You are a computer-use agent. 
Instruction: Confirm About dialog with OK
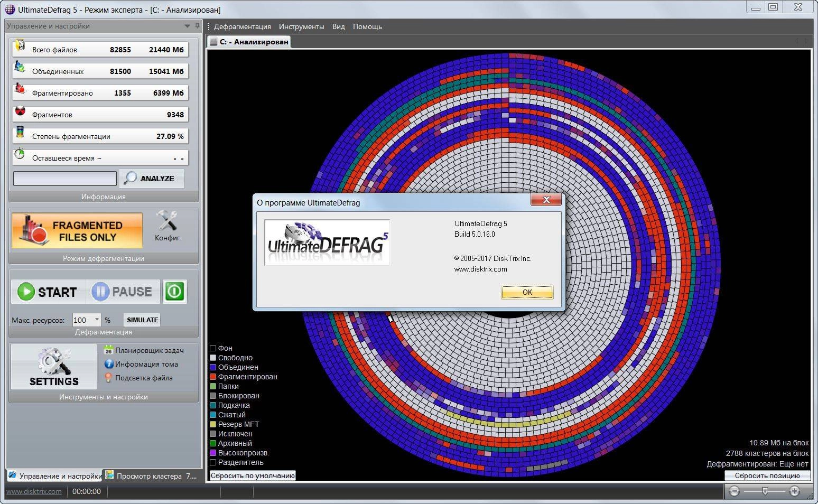[527, 292]
